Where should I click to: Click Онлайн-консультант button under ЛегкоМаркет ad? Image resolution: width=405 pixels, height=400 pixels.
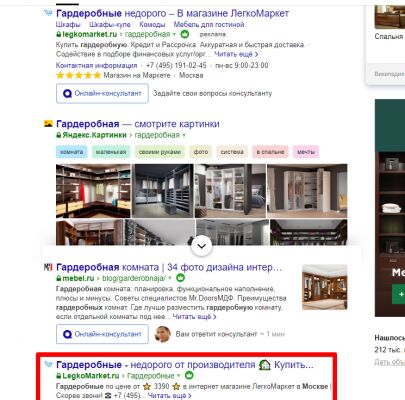102,93
